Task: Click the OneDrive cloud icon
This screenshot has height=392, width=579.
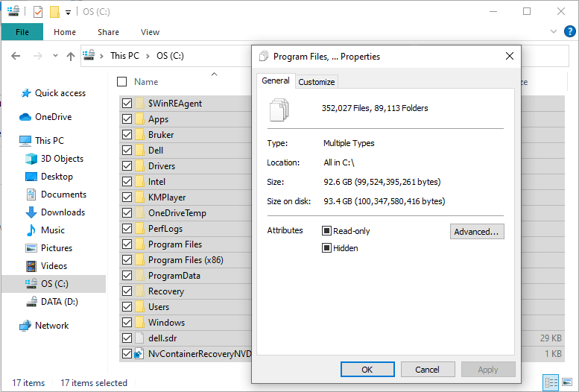Action: click(25, 117)
